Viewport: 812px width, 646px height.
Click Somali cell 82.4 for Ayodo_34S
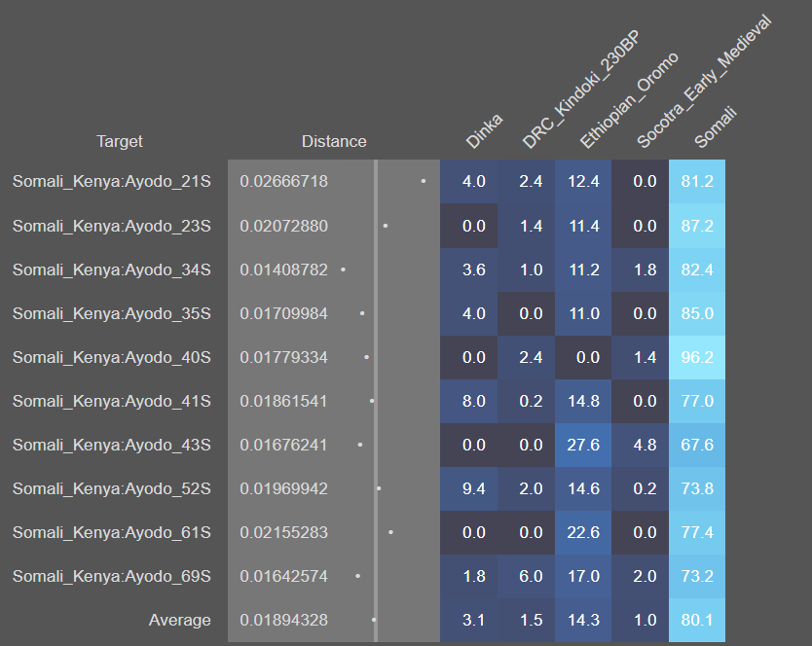click(x=697, y=269)
